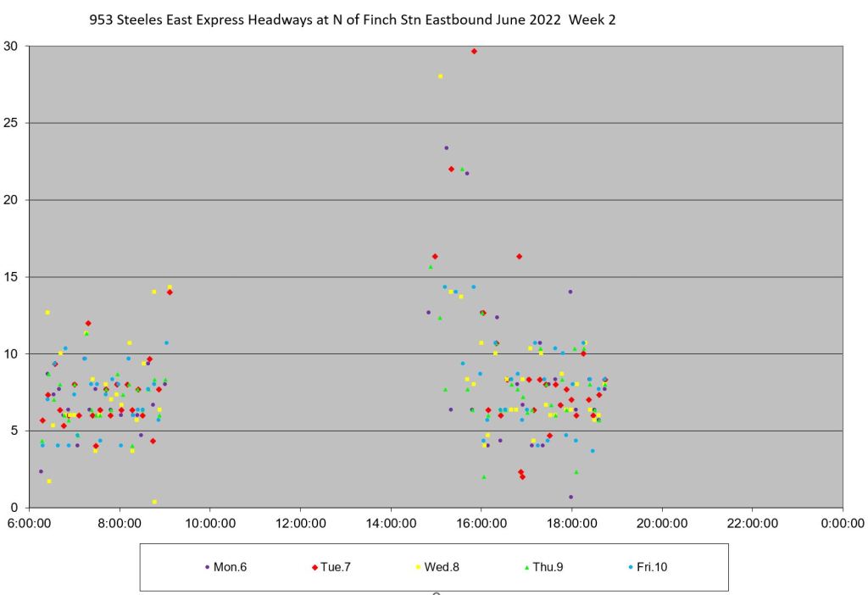Viewport: 868px width, 595px height.
Task: Select the 22:00:00 time axis label
Action: 752,524
